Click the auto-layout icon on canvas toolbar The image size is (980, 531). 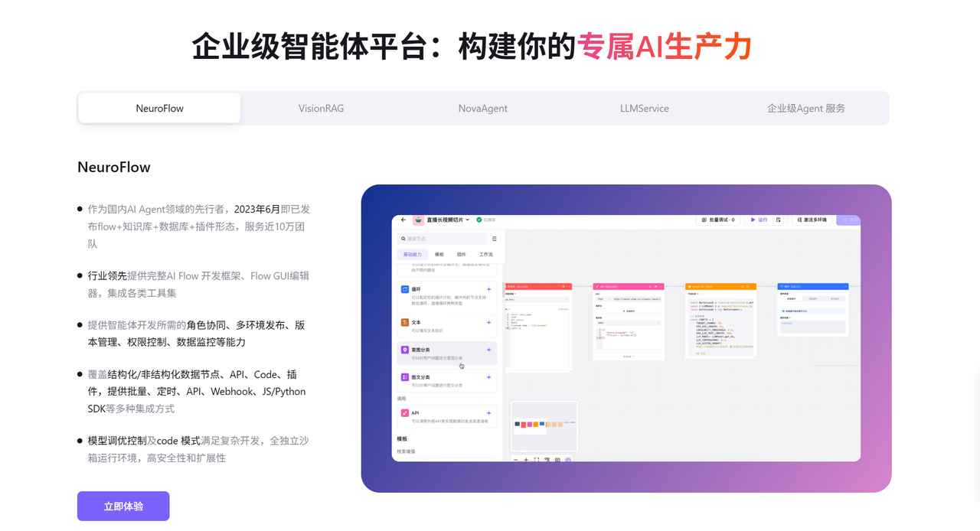[547, 460]
